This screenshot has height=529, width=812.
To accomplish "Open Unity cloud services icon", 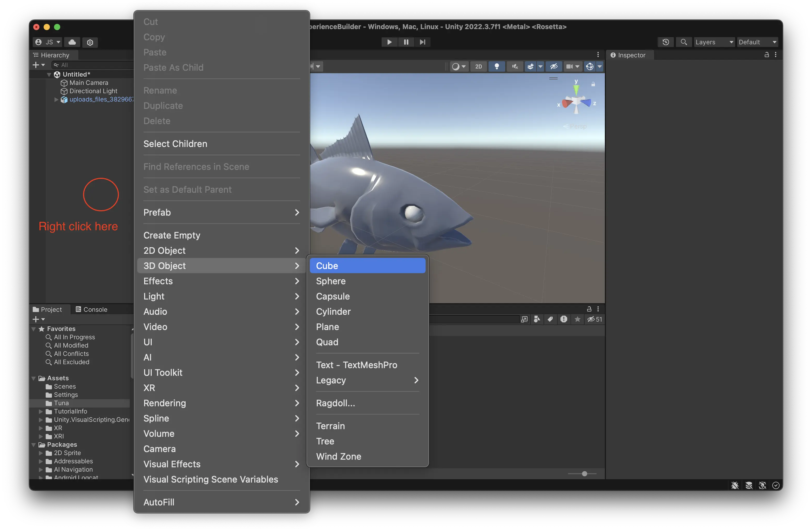I will click(x=72, y=42).
